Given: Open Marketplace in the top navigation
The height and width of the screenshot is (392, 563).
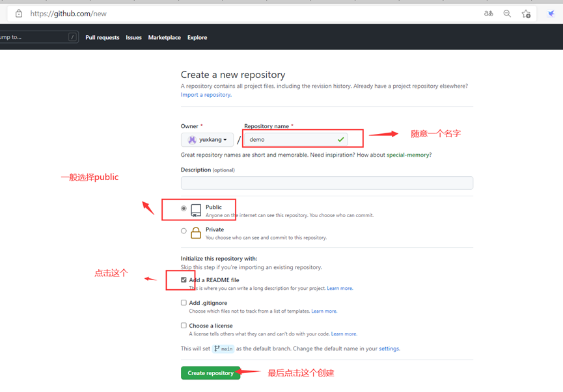Looking at the screenshot, I should (x=165, y=37).
